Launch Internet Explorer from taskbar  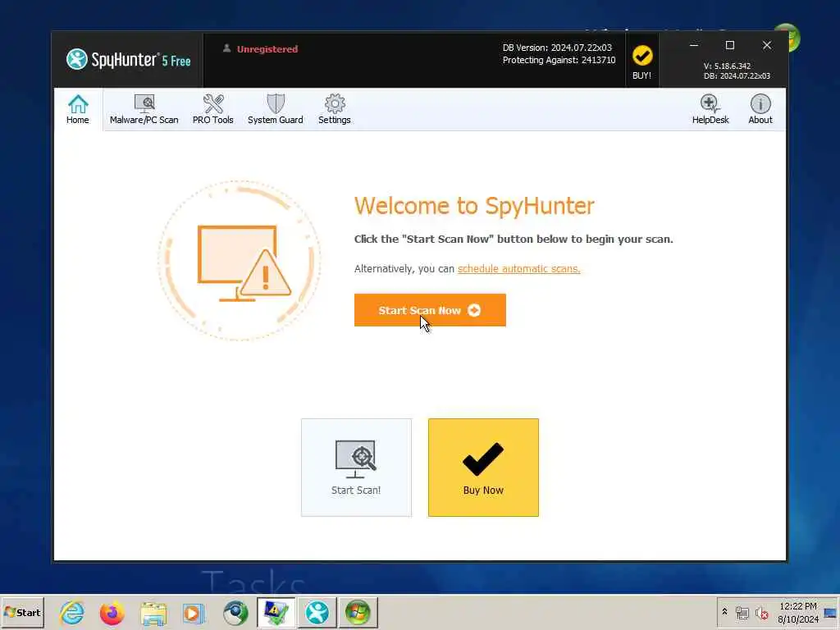[72, 613]
